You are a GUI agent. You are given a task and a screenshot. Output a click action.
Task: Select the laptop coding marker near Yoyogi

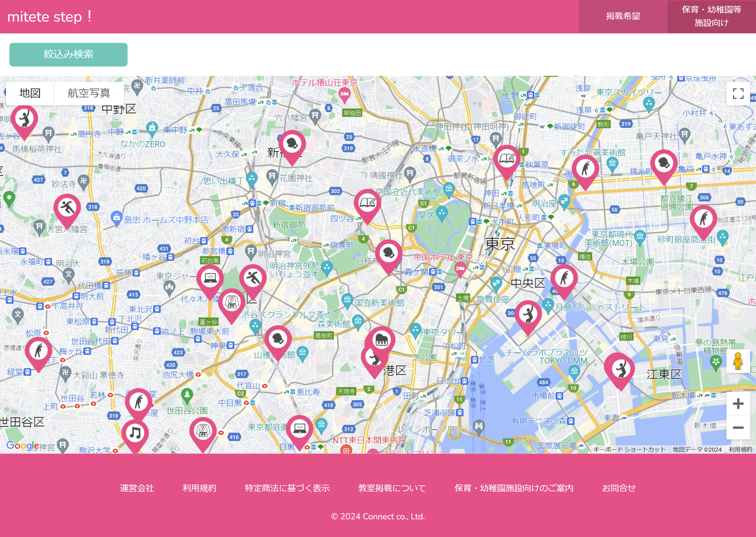(x=210, y=278)
